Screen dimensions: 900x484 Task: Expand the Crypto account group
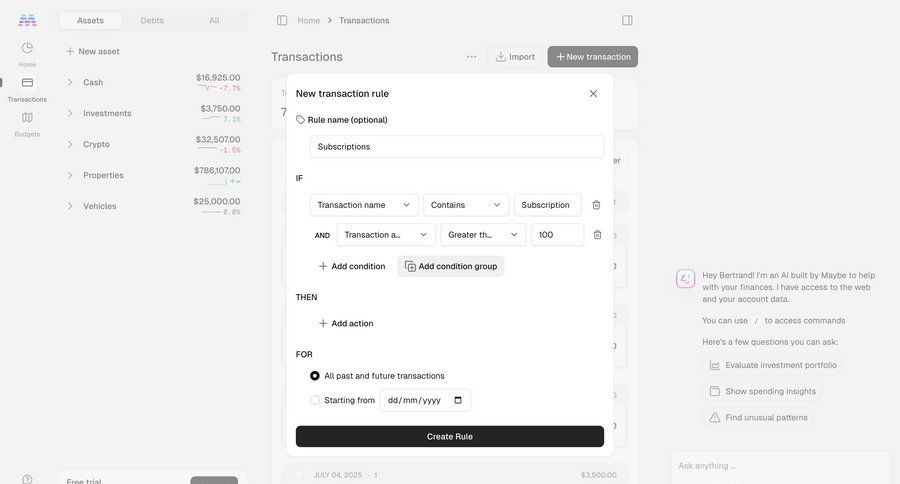coord(70,145)
